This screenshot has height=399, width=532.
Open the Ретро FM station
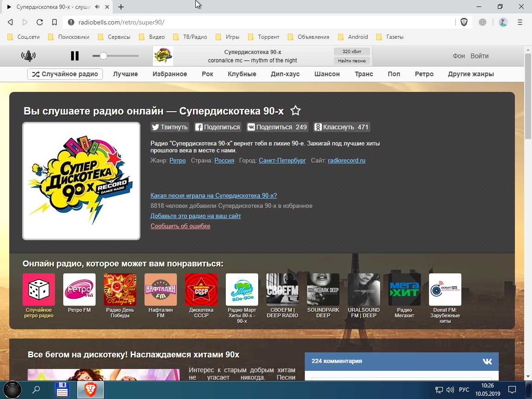(79, 290)
